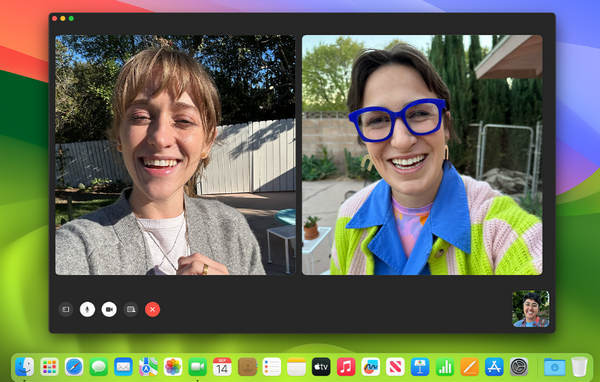The image size is (600, 382).
Task: Launch Keynote from the Dock
Action: click(420, 367)
